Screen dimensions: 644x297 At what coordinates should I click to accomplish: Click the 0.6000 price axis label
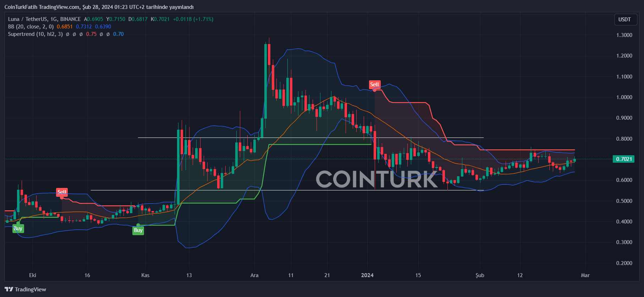click(x=624, y=180)
